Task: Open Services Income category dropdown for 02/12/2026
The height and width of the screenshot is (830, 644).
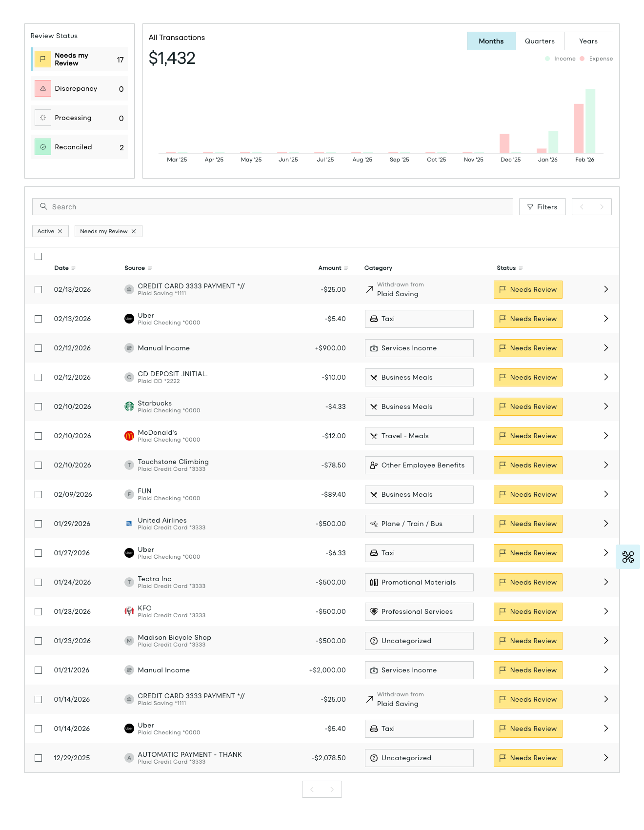Action: point(419,348)
